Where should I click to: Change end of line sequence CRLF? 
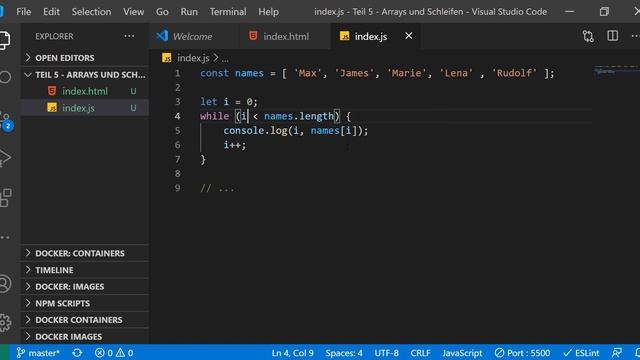[420, 353]
